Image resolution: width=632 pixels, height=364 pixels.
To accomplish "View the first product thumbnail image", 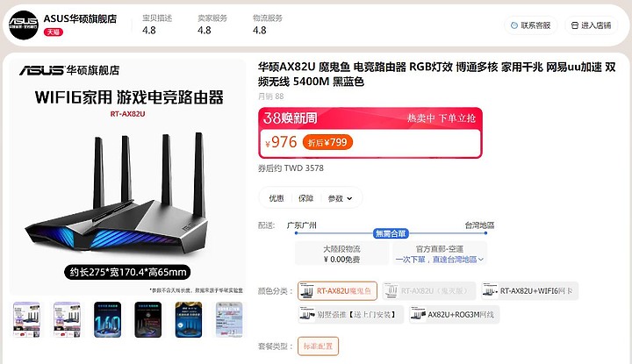I will [x=26, y=320].
